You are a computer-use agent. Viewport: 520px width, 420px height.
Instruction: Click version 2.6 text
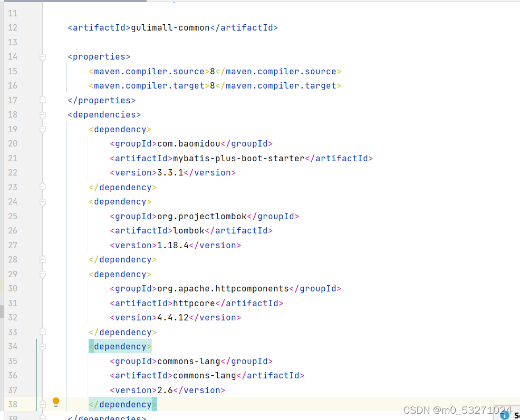coord(165,390)
